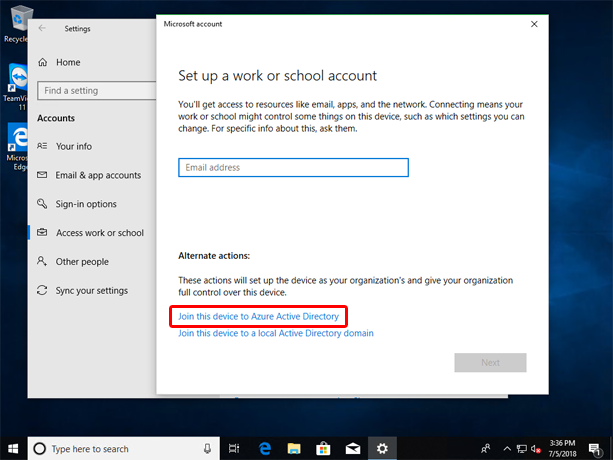Click the volume speaker icon
The width and height of the screenshot is (613, 460).
536,449
